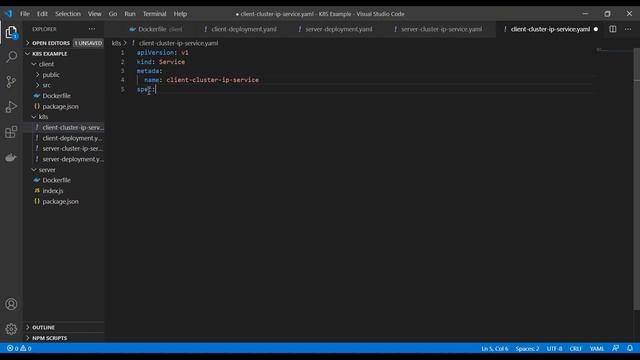Open the Help menu
This screenshot has width=640, height=360.
click(x=180, y=13)
